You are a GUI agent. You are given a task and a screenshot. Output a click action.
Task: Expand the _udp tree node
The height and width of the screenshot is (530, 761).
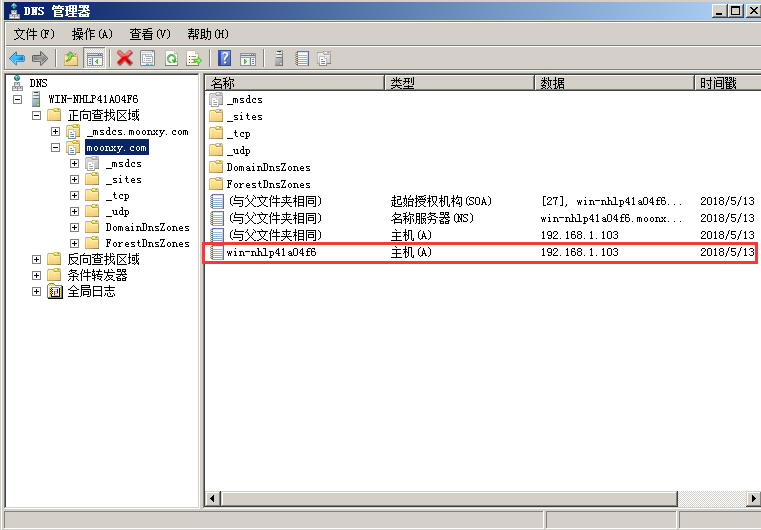(74, 212)
